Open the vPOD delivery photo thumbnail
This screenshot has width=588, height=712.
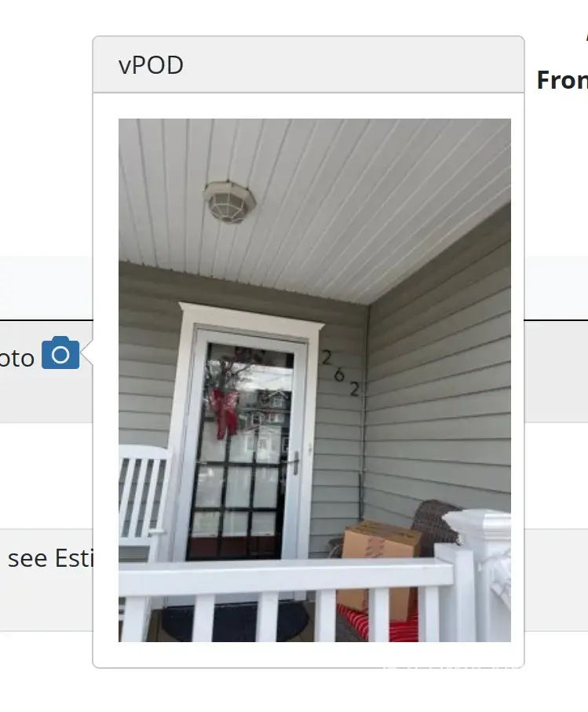point(315,380)
